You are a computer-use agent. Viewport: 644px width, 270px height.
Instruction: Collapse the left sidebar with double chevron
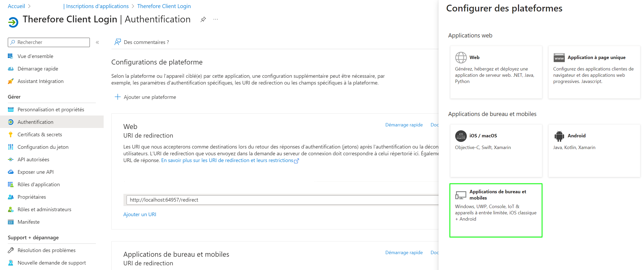click(x=97, y=42)
